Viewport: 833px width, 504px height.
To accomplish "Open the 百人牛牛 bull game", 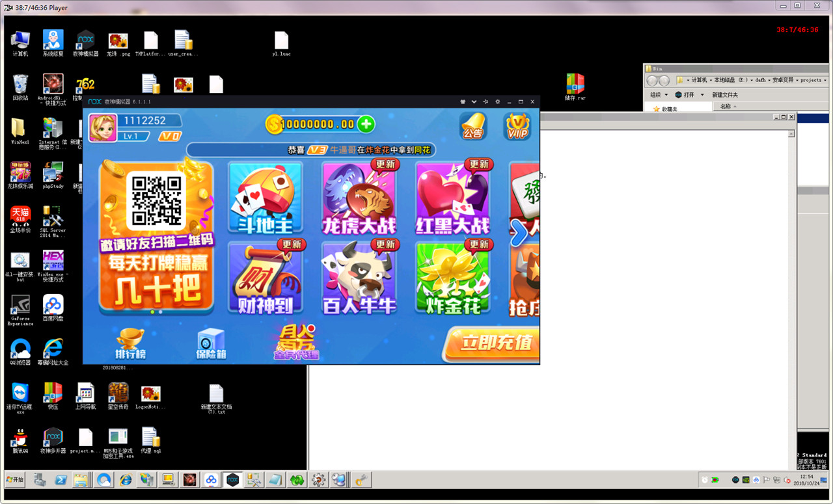I will click(359, 278).
